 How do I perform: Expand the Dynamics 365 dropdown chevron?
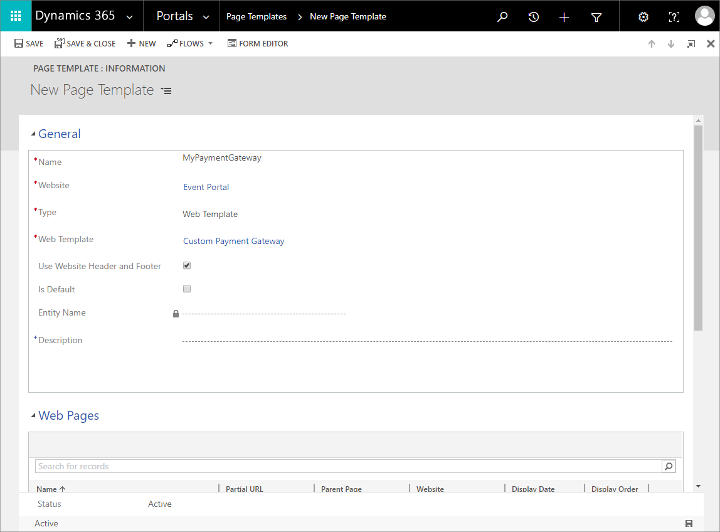pyautogui.click(x=129, y=17)
